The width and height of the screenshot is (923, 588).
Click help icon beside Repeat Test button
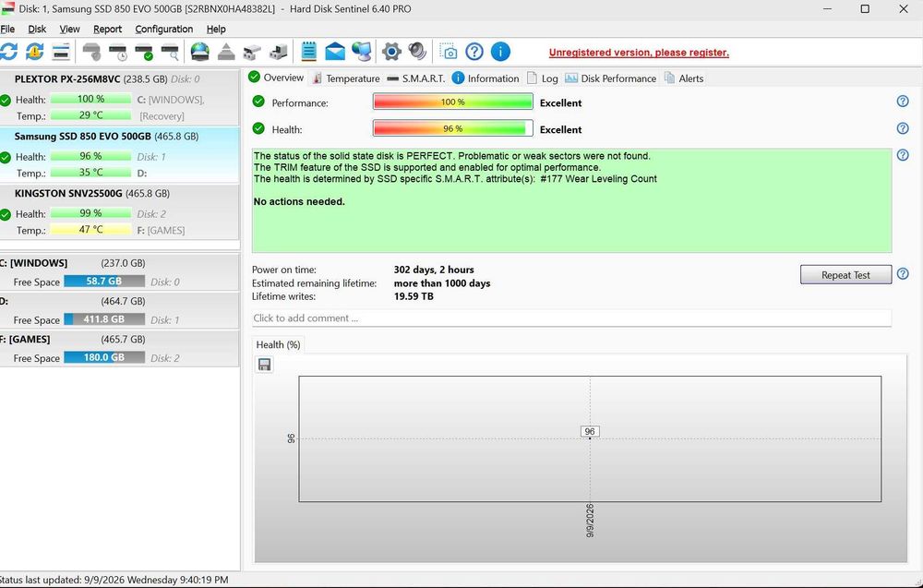(903, 274)
